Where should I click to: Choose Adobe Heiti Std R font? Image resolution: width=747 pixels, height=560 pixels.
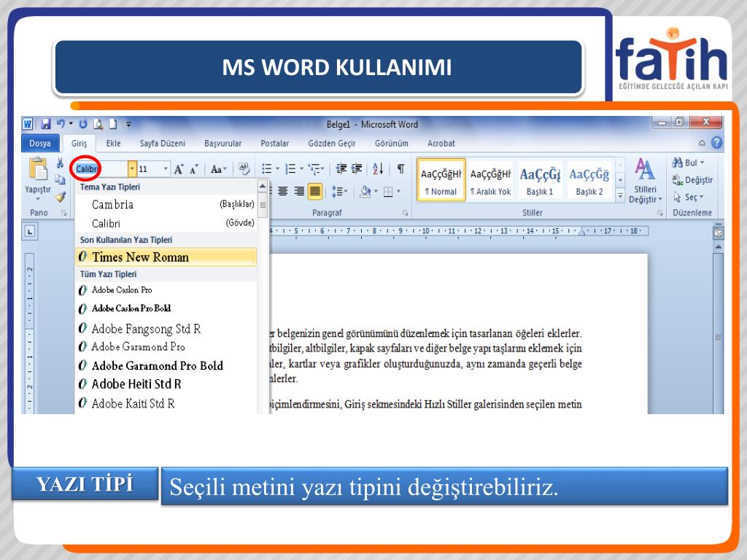click(x=166, y=384)
